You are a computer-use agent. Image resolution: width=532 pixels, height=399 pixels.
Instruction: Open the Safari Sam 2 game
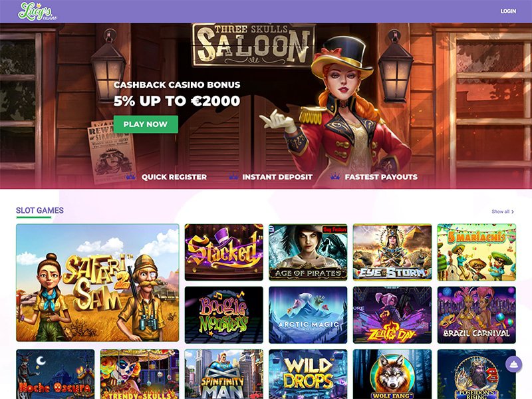97,283
